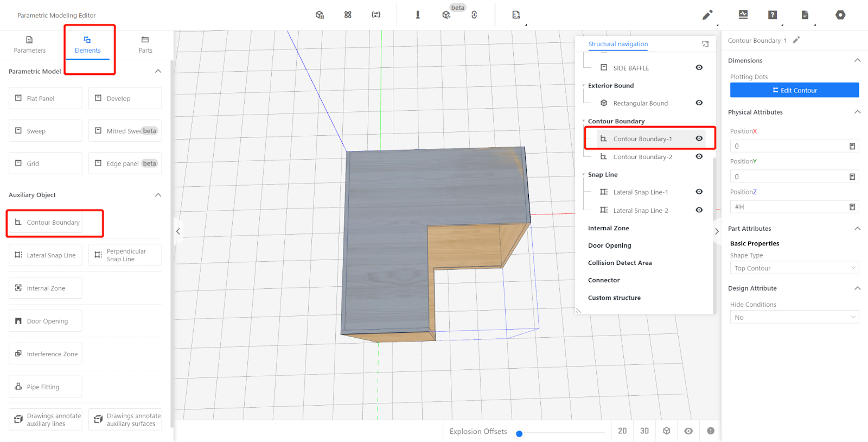The height and width of the screenshot is (442, 868).
Task: Click the pencil edit icon in top toolbar
Action: click(707, 15)
